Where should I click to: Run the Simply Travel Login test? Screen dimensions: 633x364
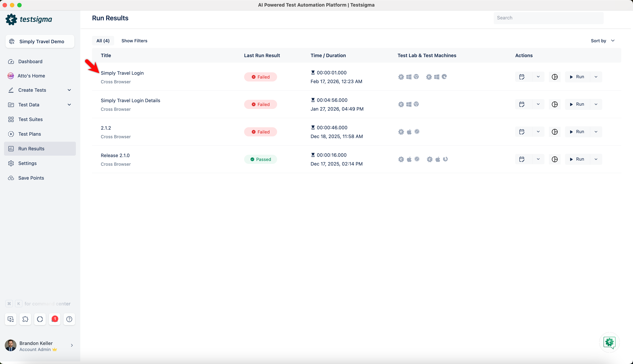pos(577,77)
